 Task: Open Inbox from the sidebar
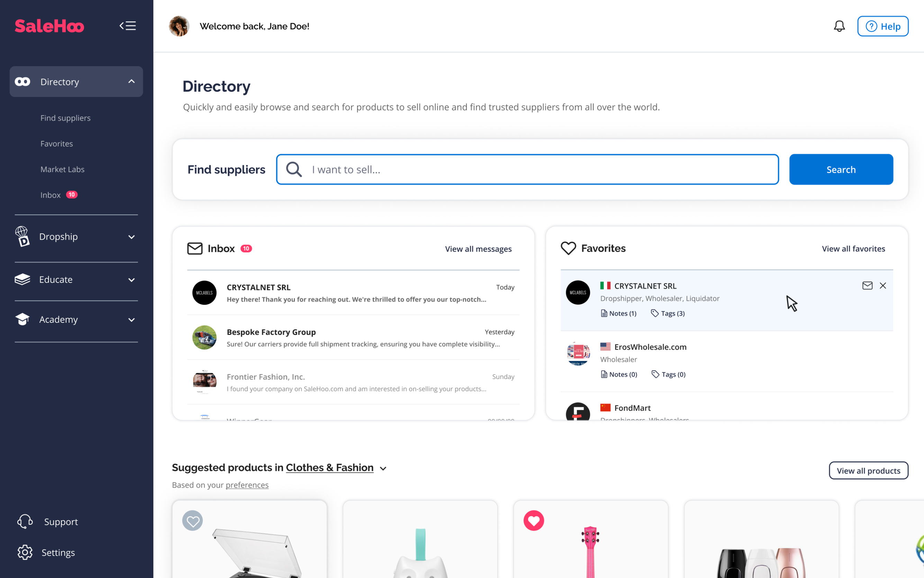click(x=50, y=195)
